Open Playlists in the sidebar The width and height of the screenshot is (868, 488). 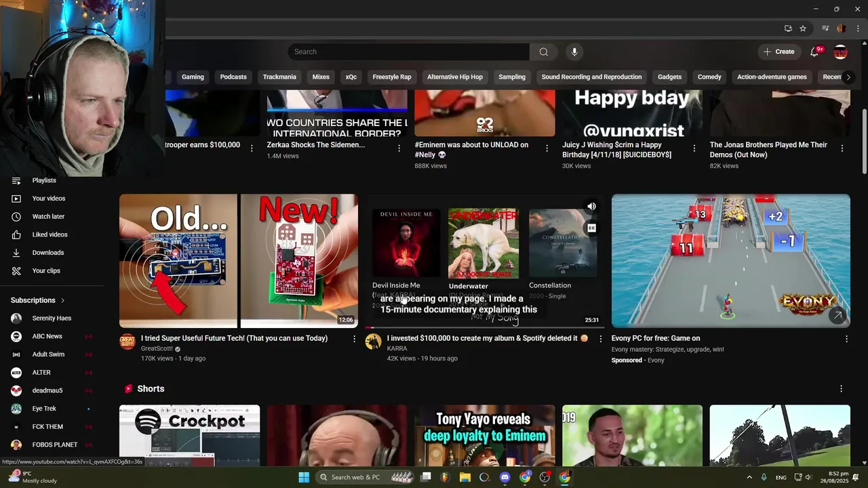[44, 180]
